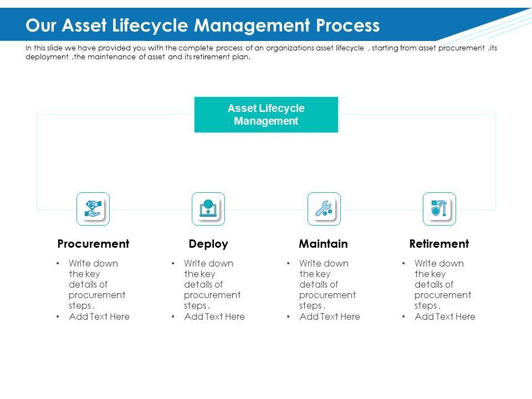Click 'Write down the key details' under Maintain
Viewport: 532px width, 399px height.
[328, 284]
